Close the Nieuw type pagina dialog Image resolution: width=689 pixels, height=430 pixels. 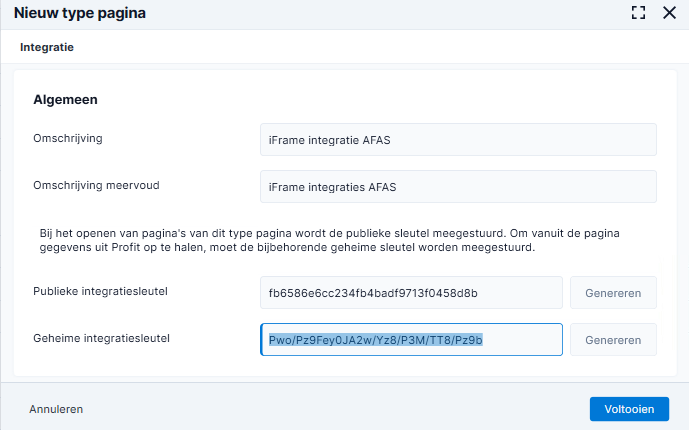[669, 13]
